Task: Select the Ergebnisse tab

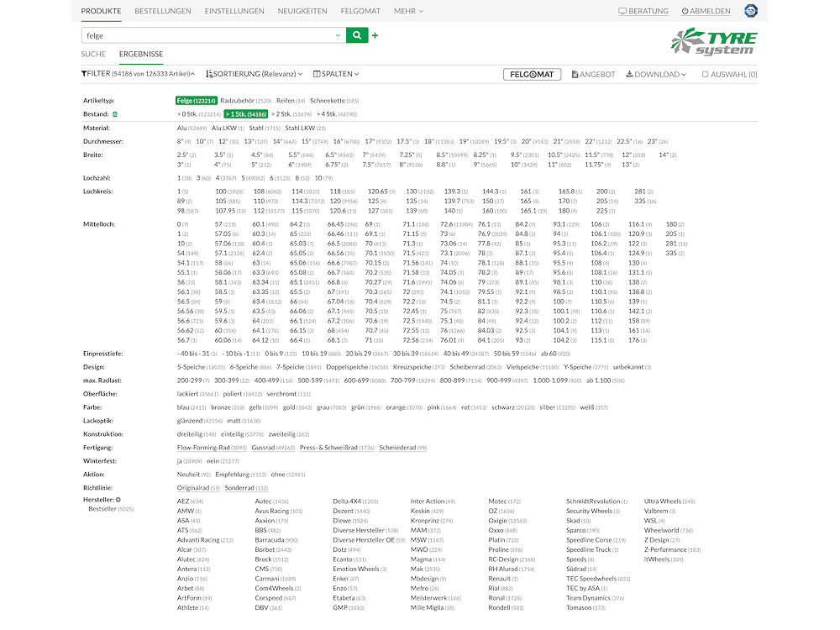Action: pos(141,54)
